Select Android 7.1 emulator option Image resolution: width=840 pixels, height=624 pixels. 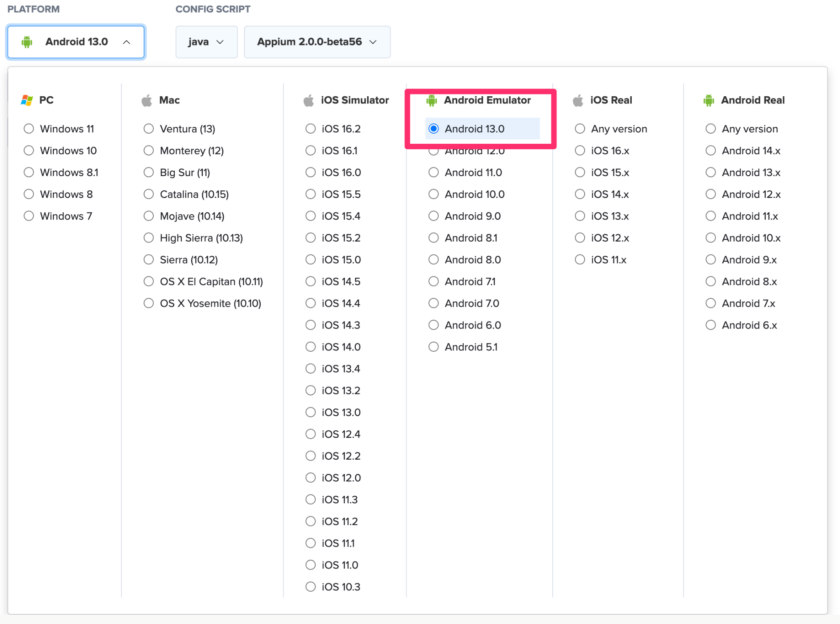462,282
